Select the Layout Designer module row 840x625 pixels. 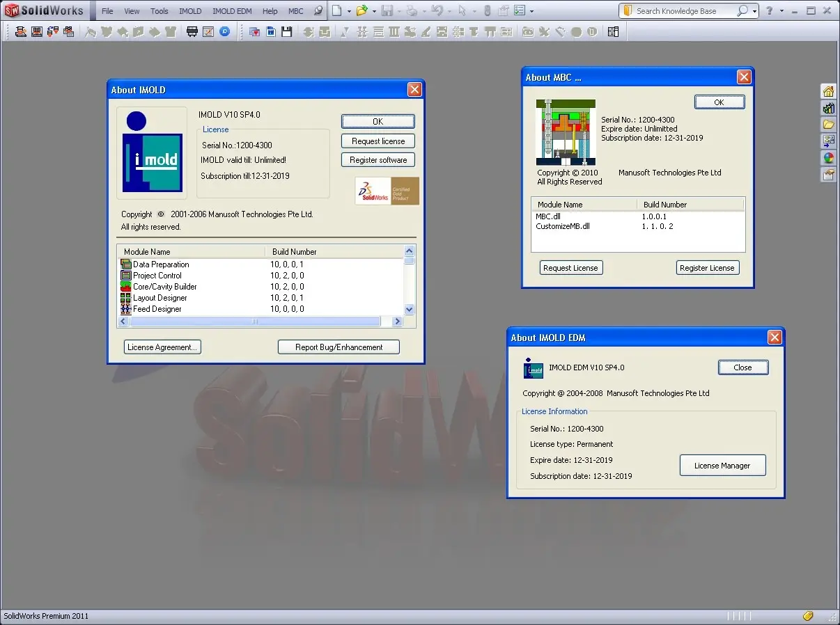pyautogui.click(x=261, y=298)
